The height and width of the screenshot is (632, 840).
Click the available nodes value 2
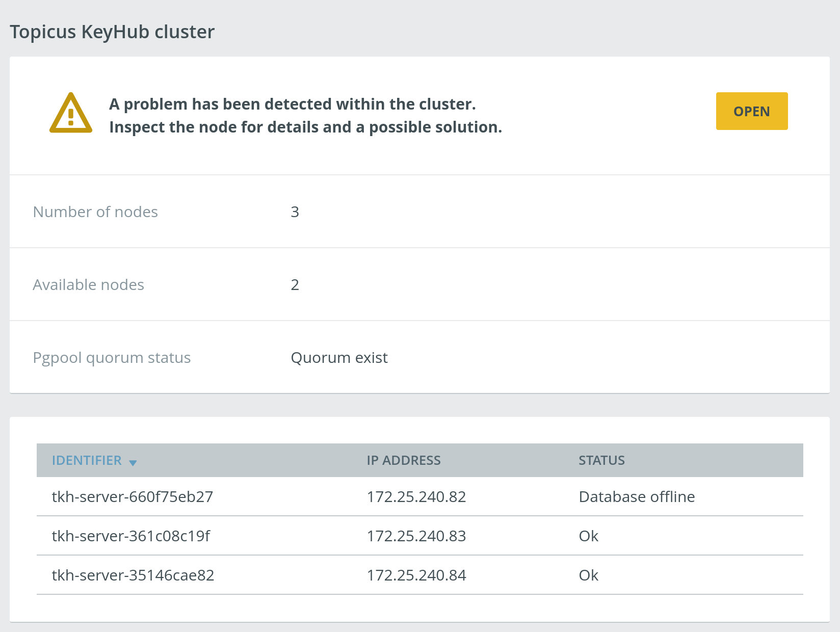click(x=295, y=284)
